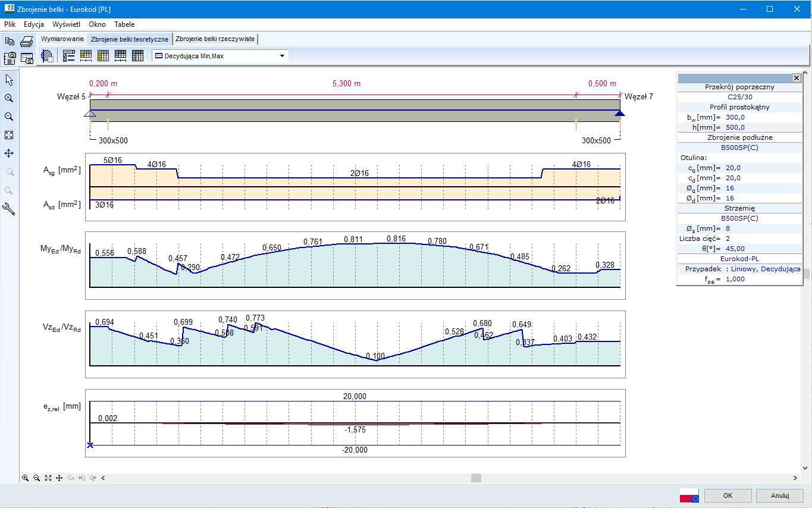Click the fit-to-window icon in left sidebar

point(9,135)
